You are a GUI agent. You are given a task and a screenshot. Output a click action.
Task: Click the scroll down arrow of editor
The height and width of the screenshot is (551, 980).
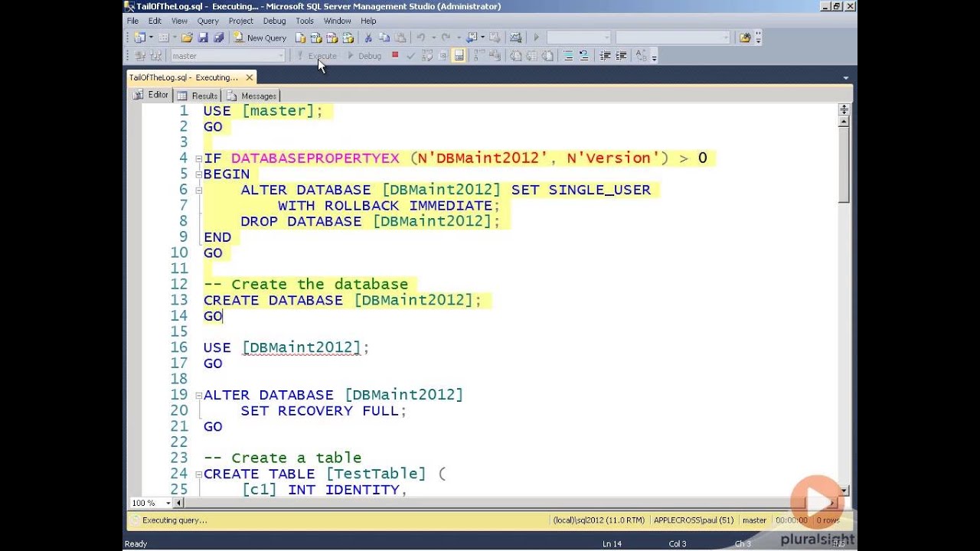pyautogui.click(x=844, y=491)
